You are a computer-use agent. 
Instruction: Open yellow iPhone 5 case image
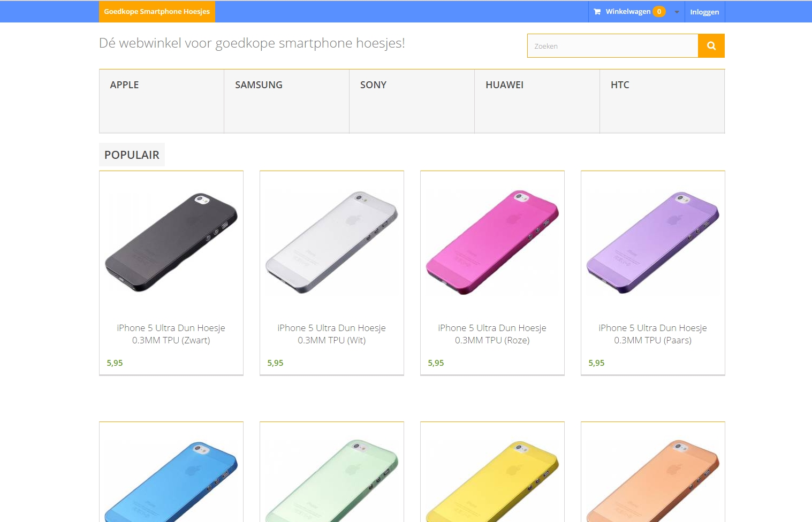click(x=492, y=482)
